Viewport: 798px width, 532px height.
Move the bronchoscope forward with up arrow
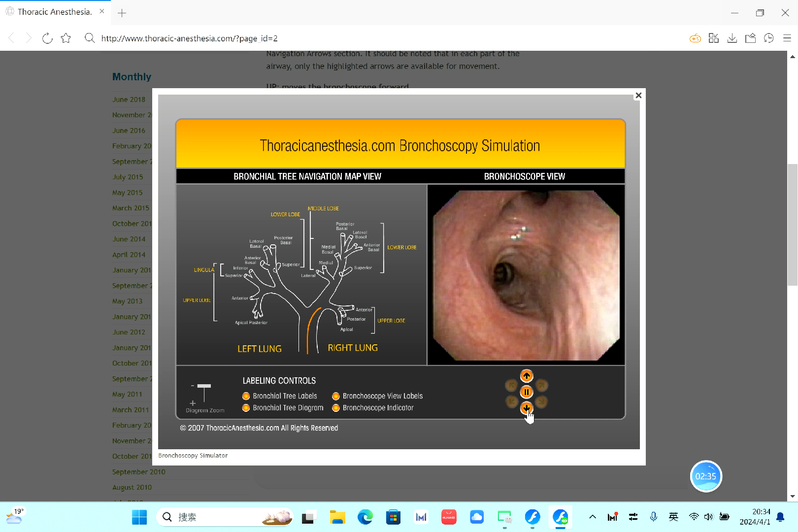click(x=527, y=376)
